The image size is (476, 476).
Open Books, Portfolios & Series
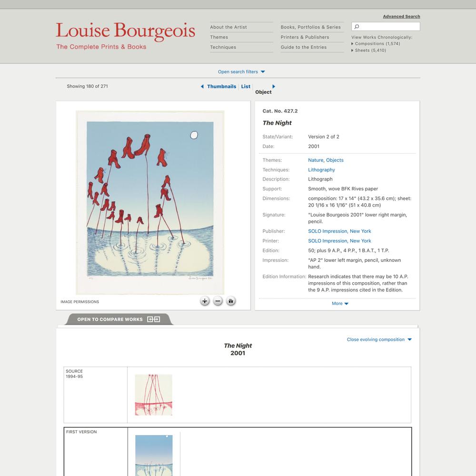[x=310, y=27]
